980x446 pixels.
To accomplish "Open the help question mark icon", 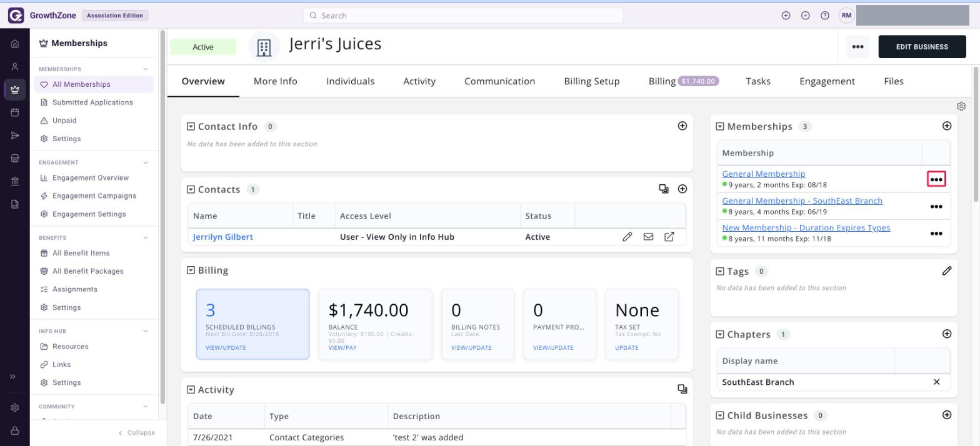I will [825, 16].
